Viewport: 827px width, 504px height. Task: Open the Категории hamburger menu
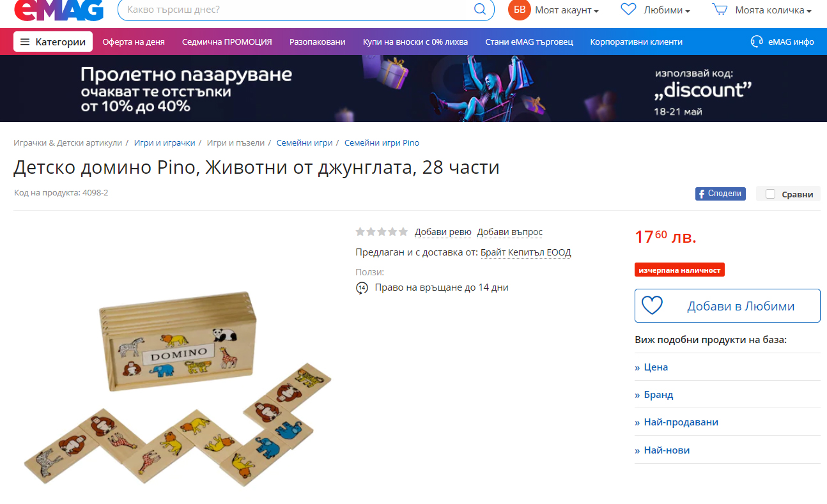pyautogui.click(x=53, y=42)
